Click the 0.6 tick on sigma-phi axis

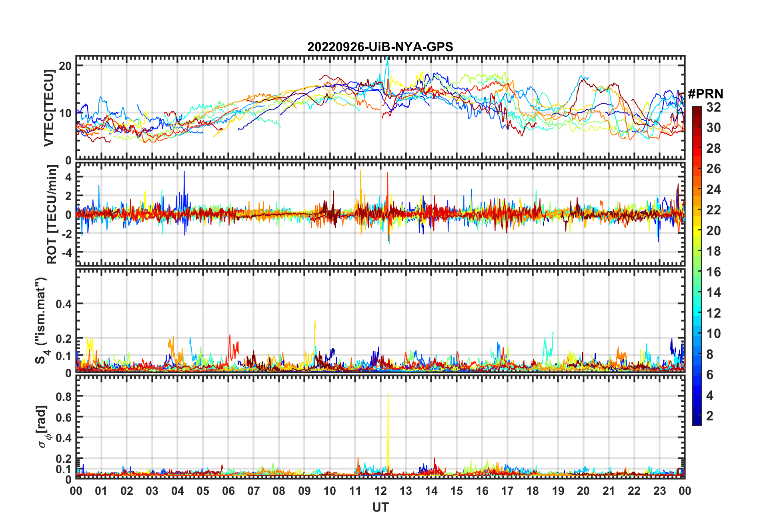pyautogui.click(x=64, y=417)
